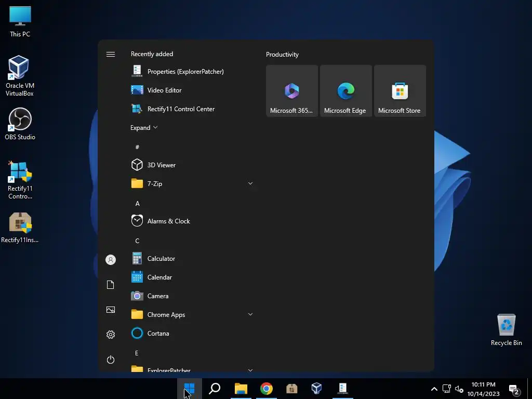The width and height of the screenshot is (532, 399).
Task: Expand the Chrome Apps folder chevron
Action: click(250, 314)
